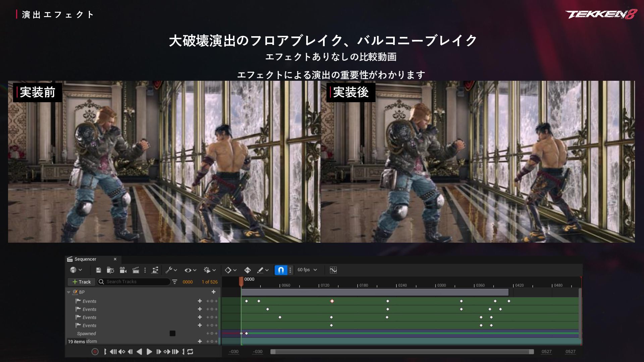Screen dimensions: 644x362
Task: Close the Sequencer tab
Action: click(x=115, y=259)
